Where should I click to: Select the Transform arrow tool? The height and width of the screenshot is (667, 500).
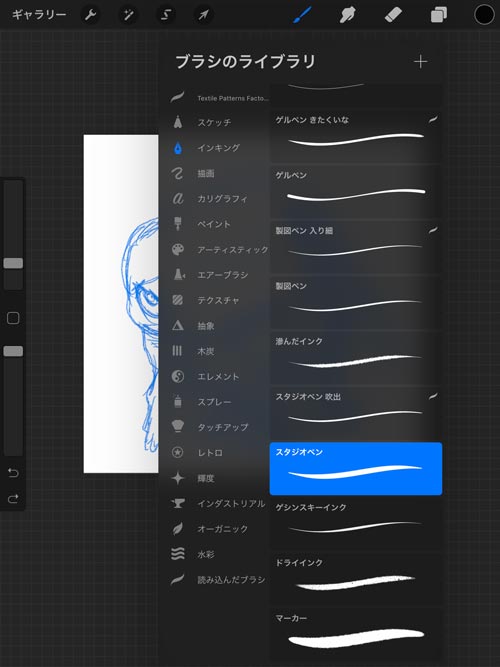click(x=203, y=15)
